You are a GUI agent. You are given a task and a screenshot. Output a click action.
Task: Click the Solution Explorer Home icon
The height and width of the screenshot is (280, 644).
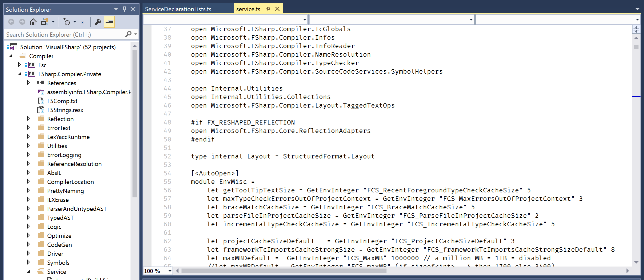point(33,22)
